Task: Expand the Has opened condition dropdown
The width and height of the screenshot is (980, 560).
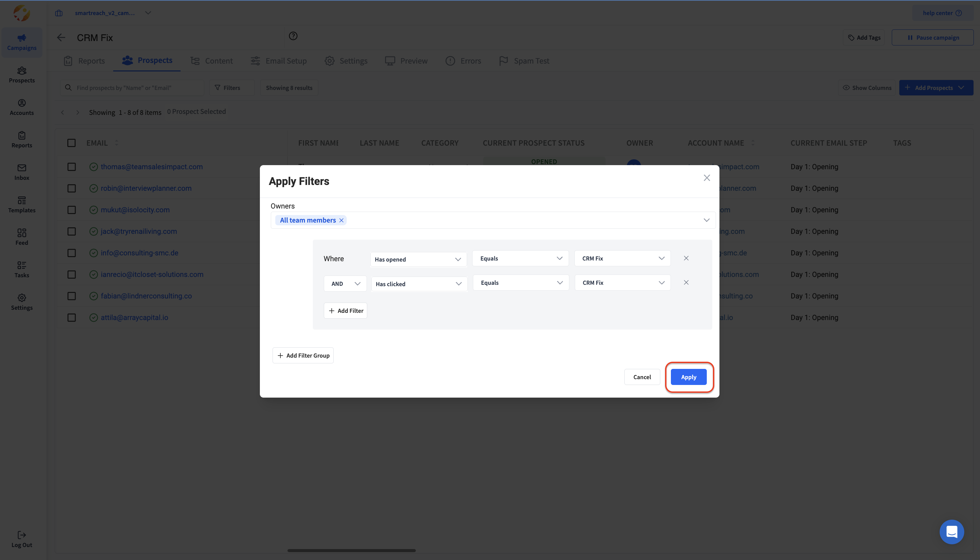Action: [x=418, y=259]
